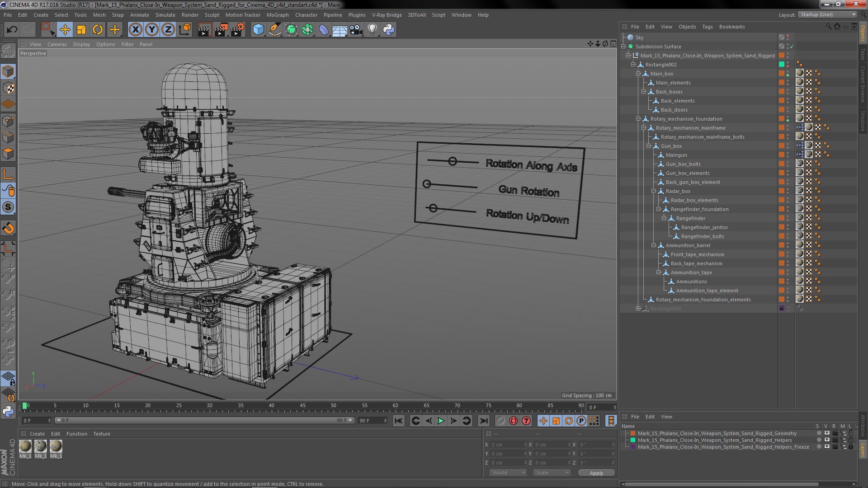This screenshot has height=488, width=868.
Task: Select the Rotate tool
Action: (98, 30)
